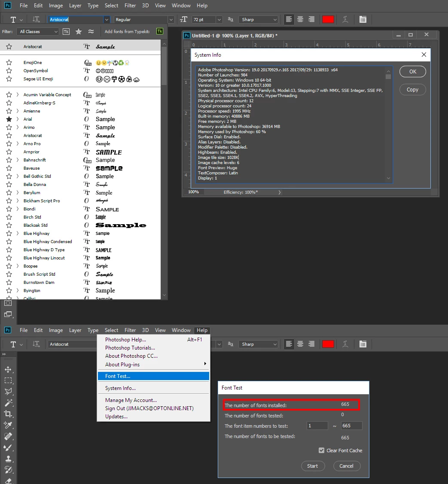448x484 pixels.
Task: Click the Change Screen Mode icon
Action: coord(8,314)
